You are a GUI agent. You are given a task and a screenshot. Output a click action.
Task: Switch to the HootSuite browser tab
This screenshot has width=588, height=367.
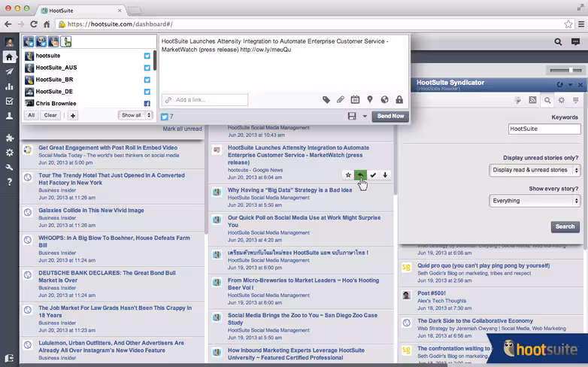81,11
